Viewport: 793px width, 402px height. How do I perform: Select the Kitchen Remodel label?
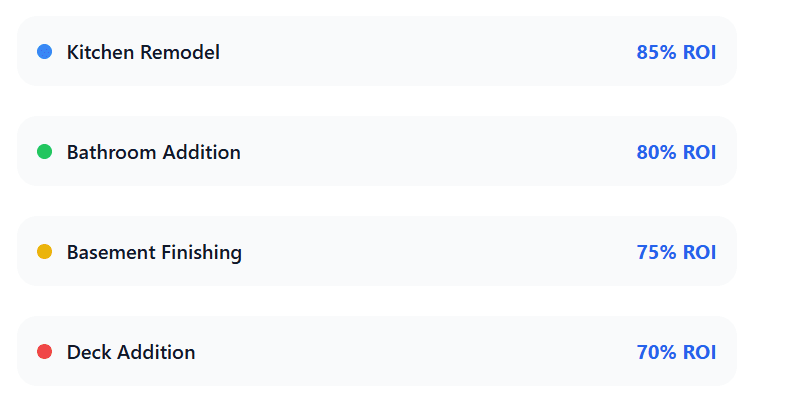143,52
